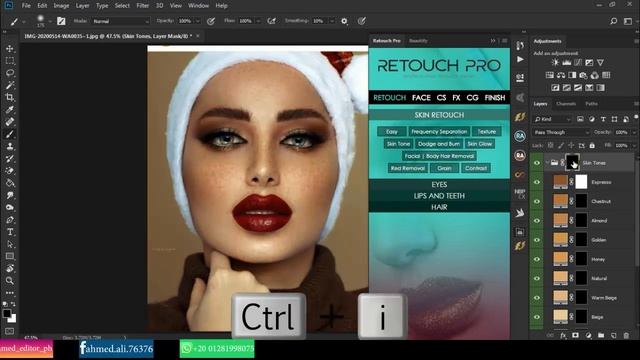Open the Pass Through blend mode dropdown
Viewport: 640px width, 360px height.
click(x=561, y=132)
